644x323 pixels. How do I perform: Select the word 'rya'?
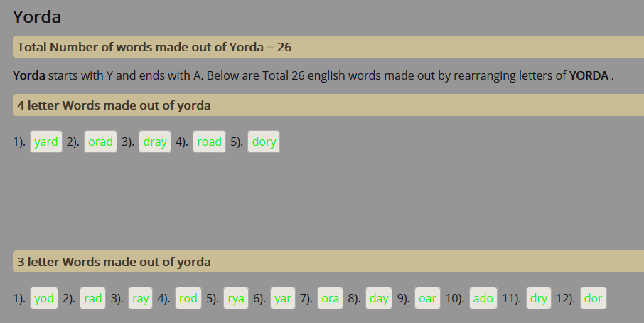point(235,298)
